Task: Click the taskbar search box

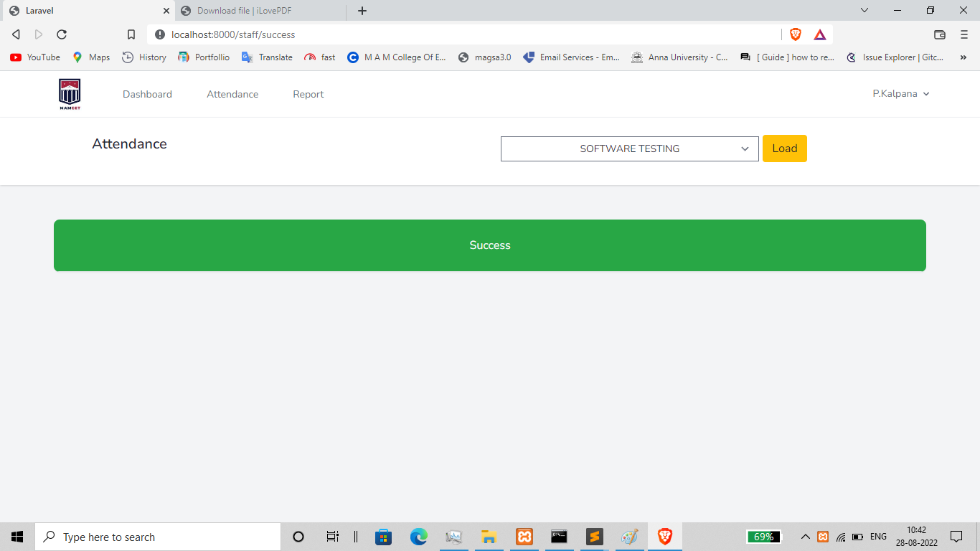Action: pos(158,536)
